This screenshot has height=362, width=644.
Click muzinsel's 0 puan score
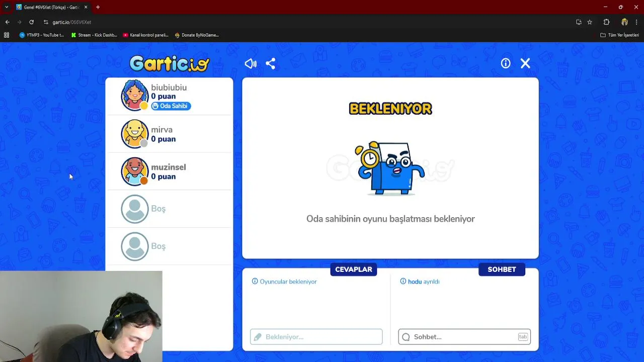(x=164, y=177)
